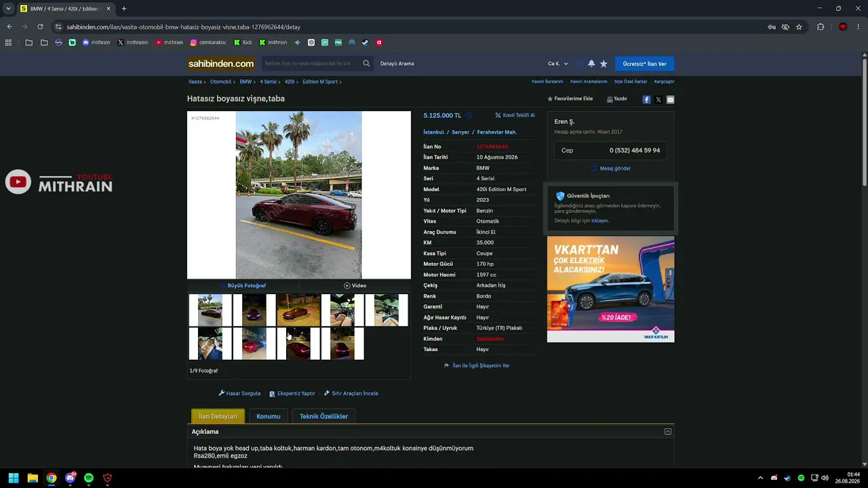Image resolution: width=868 pixels, height=488 pixels.
Task: Reload the page
Action: [x=40, y=27]
